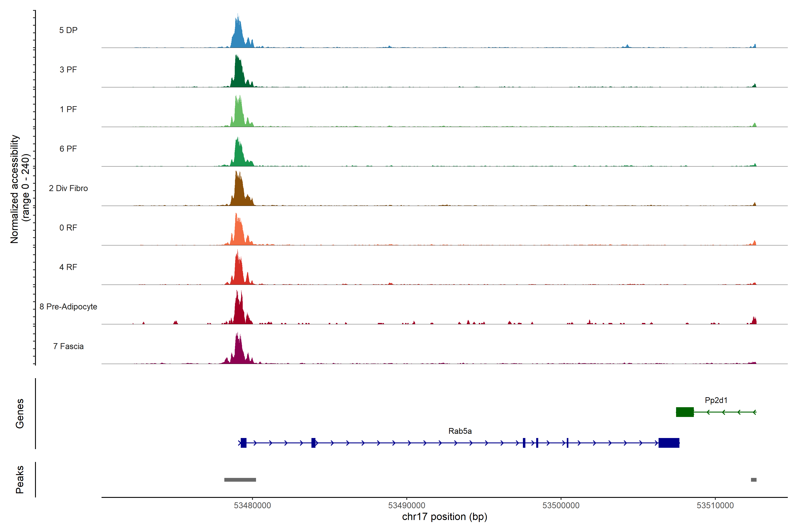Click the large Rab5a last exon box
The width and height of the screenshot is (798, 532).
(x=669, y=443)
